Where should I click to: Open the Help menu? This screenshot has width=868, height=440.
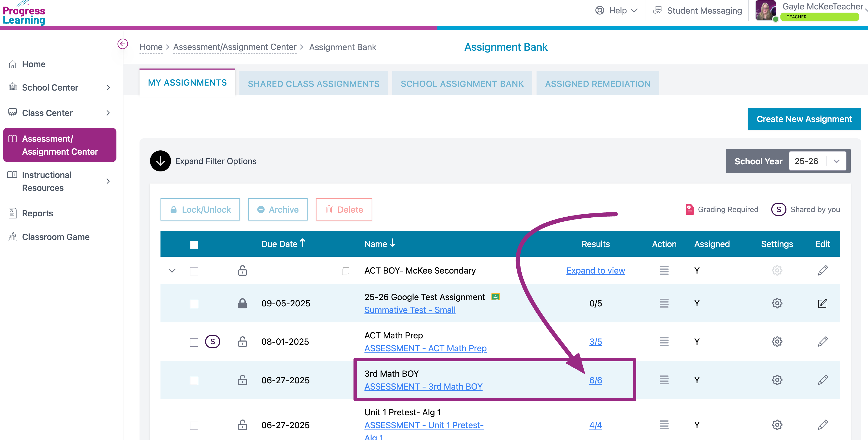pyautogui.click(x=616, y=11)
